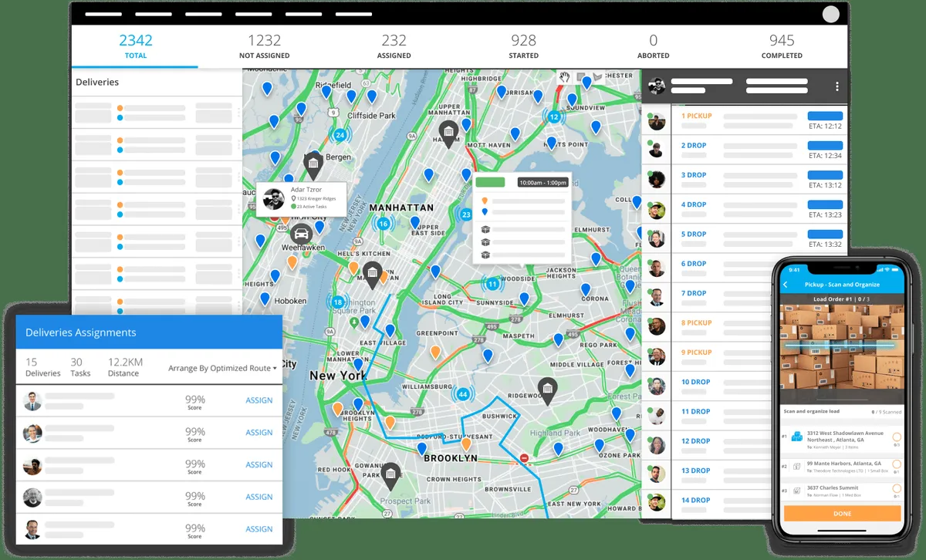Click the 10:00am - 1:00pm time badge
The image size is (926, 560).
[542, 183]
